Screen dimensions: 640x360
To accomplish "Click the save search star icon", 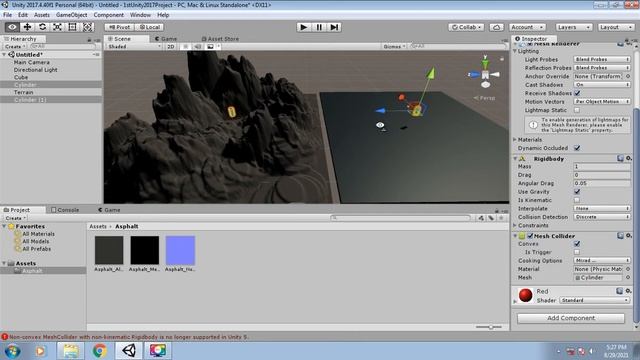I will (501, 218).
